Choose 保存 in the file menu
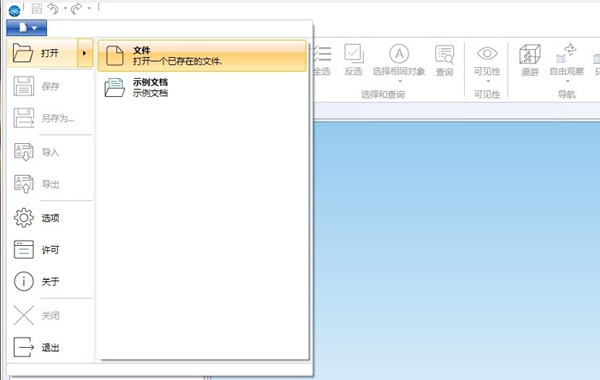The image size is (600, 380). tap(50, 86)
